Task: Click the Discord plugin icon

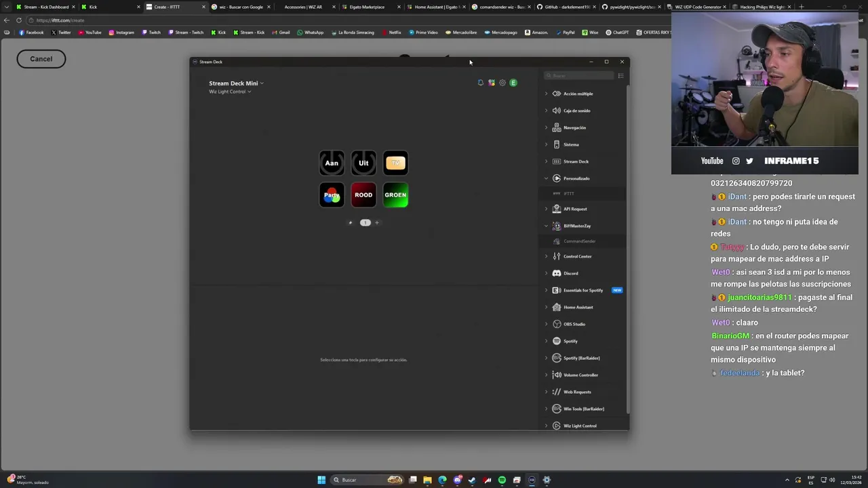Action: (x=557, y=273)
